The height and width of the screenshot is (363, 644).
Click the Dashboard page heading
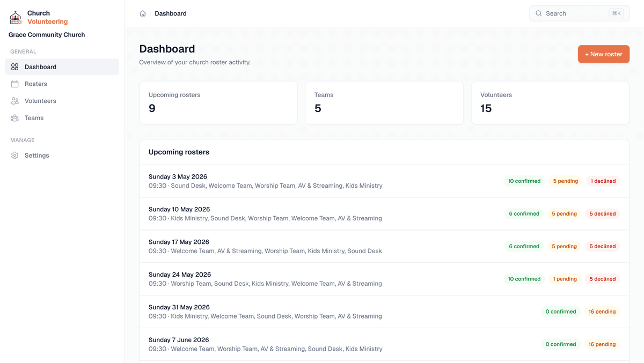pyautogui.click(x=167, y=49)
